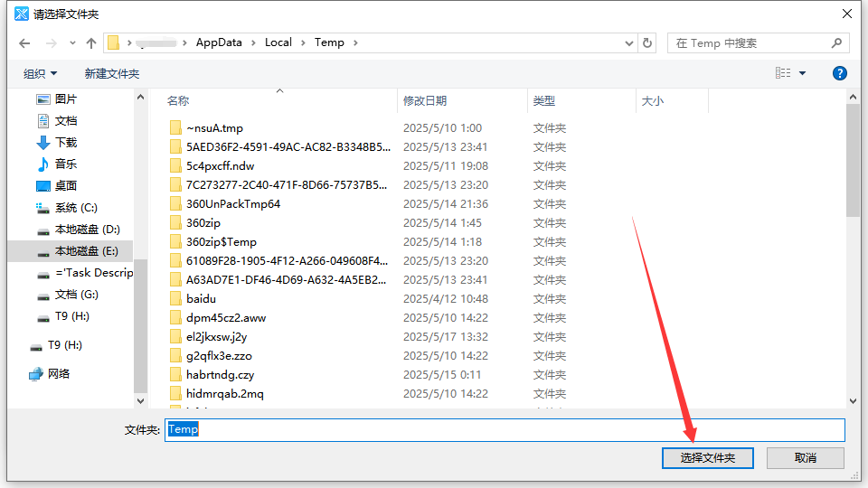Click the change view layout icon
The image size is (868, 488).
pos(783,73)
